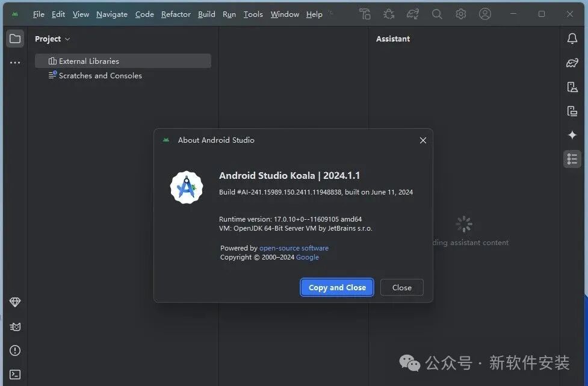Screen dimensions: 588x386
Task: Click the Runtime version text line
Action: 290,219
